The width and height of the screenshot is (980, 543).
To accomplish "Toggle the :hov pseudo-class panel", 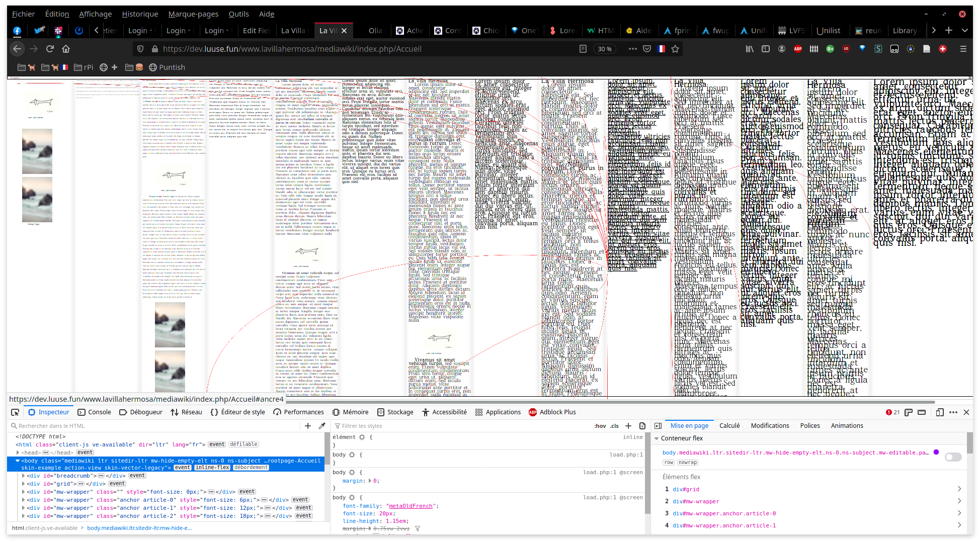I will (600, 426).
